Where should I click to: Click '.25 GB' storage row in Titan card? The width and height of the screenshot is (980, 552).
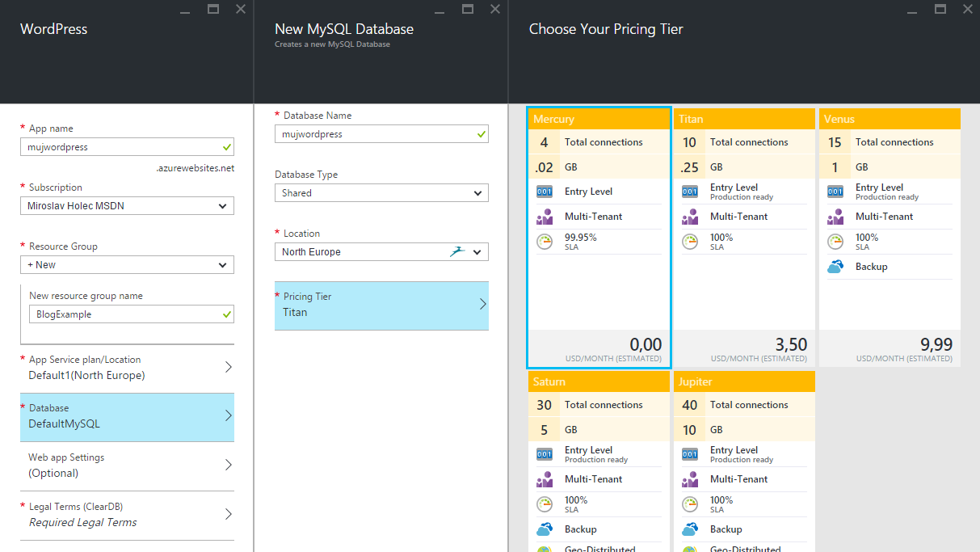coord(744,167)
